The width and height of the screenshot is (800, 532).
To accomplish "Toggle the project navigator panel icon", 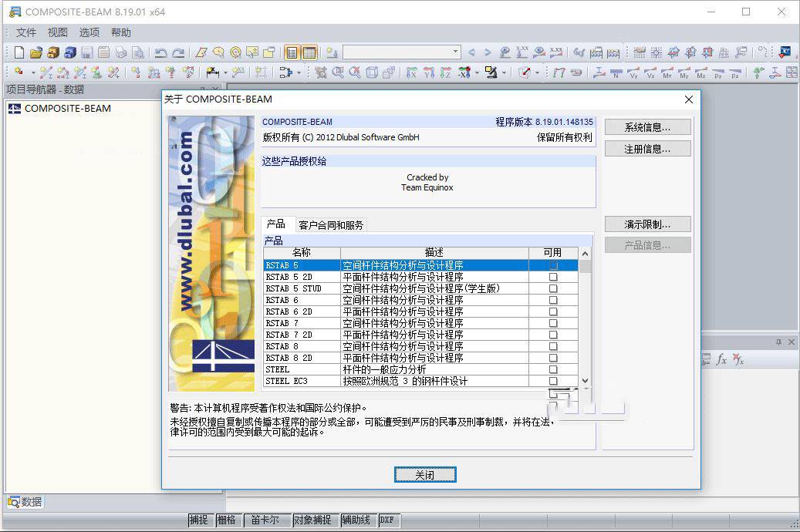I will coord(292,52).
